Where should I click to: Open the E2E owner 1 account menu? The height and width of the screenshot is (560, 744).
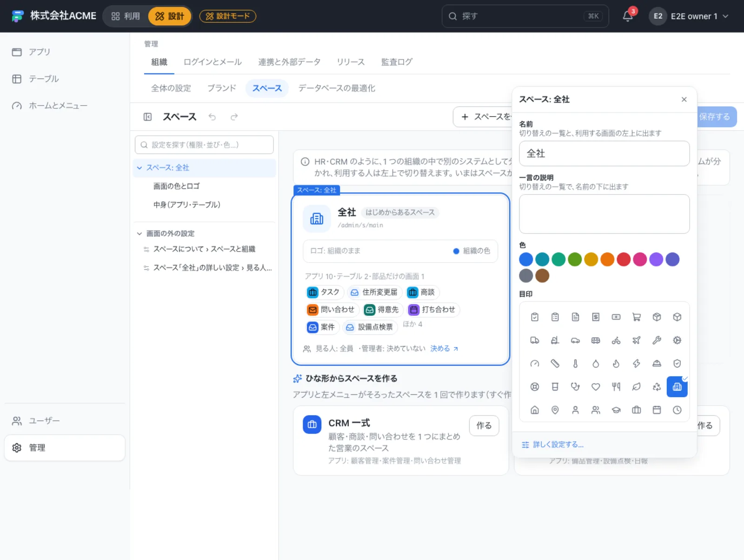(690, 16)
